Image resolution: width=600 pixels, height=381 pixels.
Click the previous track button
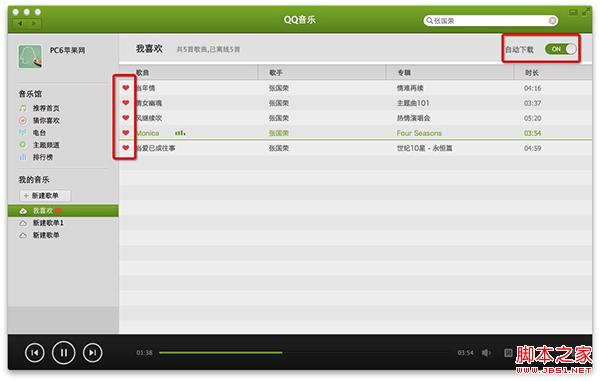34,353
